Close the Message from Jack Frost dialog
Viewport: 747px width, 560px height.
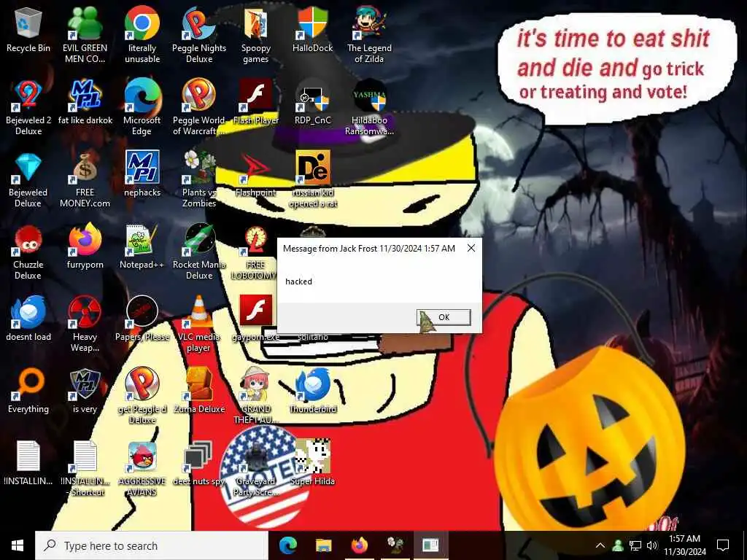click(471, 248)
